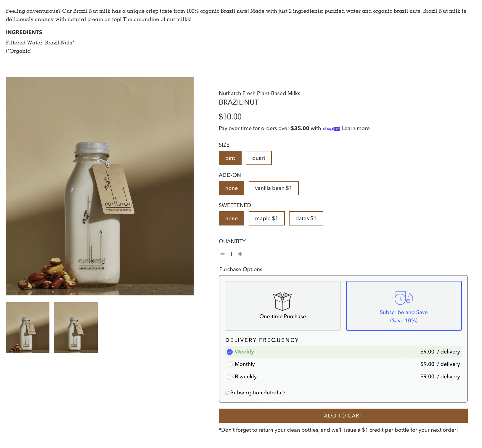Screen dimensions: 482x448
Task: Click the Shop Pay logo
Action: [x=331, y=129]
